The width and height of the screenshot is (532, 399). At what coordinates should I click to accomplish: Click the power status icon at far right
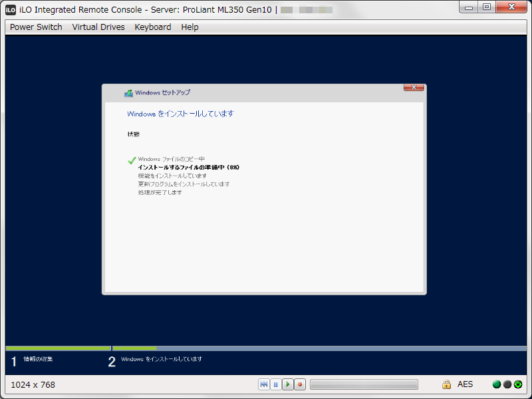click(518, 384)
